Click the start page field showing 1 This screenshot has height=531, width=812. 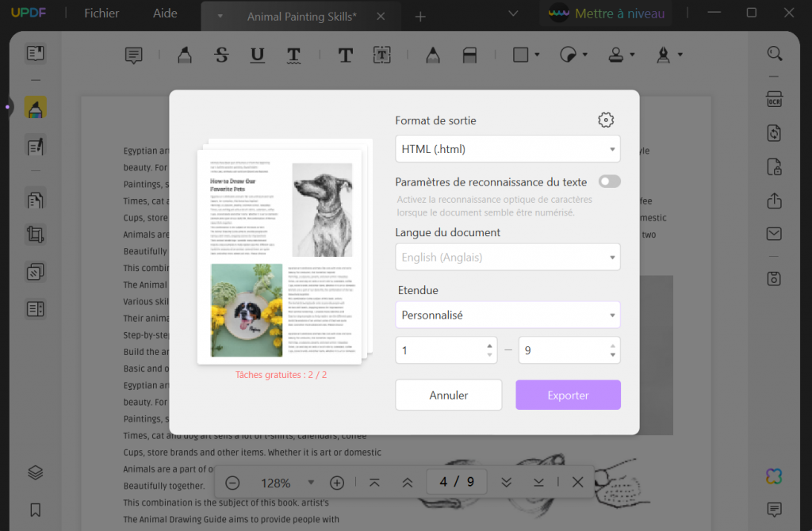[446, 350]
